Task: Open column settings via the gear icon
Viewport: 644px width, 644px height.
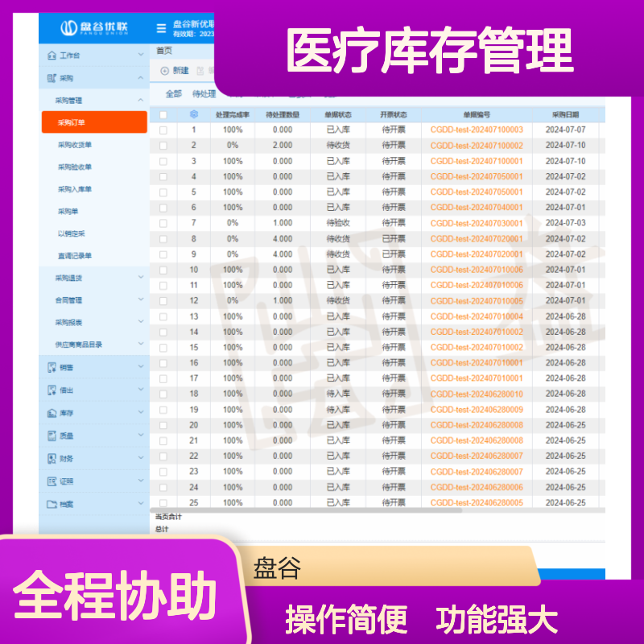Action: 194,114
